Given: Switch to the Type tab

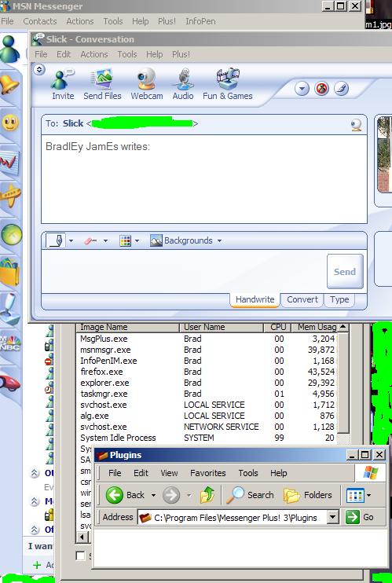Looking at the screenshot, I should pyautogui.click(x=339, y=299).
